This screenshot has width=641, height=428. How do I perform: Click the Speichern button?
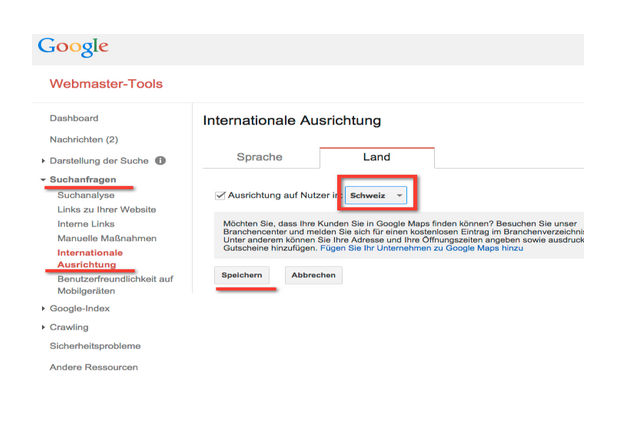click(x=242, y=275)
